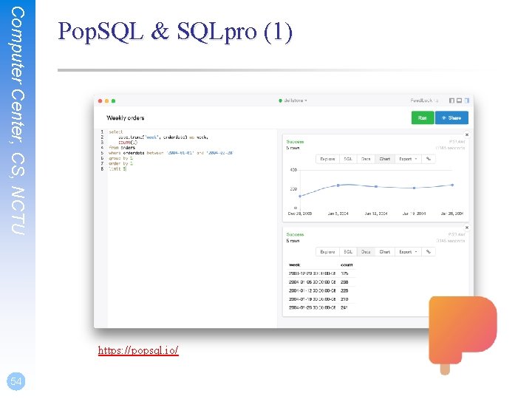Click the 'group by 1' line
The height and width of the screenshot is (399, 532).
pyautogui.click(x=120, y=158)
